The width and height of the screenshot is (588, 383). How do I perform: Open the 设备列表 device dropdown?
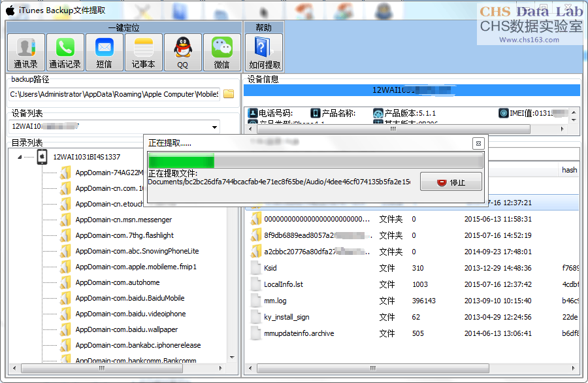[x=214, y=127]
